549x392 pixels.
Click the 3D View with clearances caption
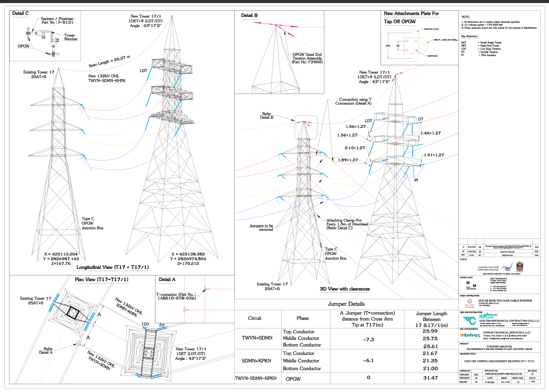pos(345,289)
